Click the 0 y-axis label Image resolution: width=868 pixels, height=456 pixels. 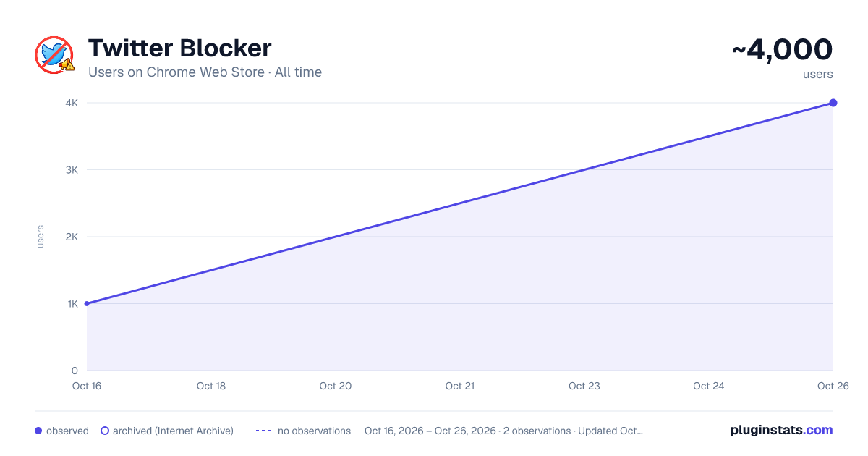tap(75, 371)
